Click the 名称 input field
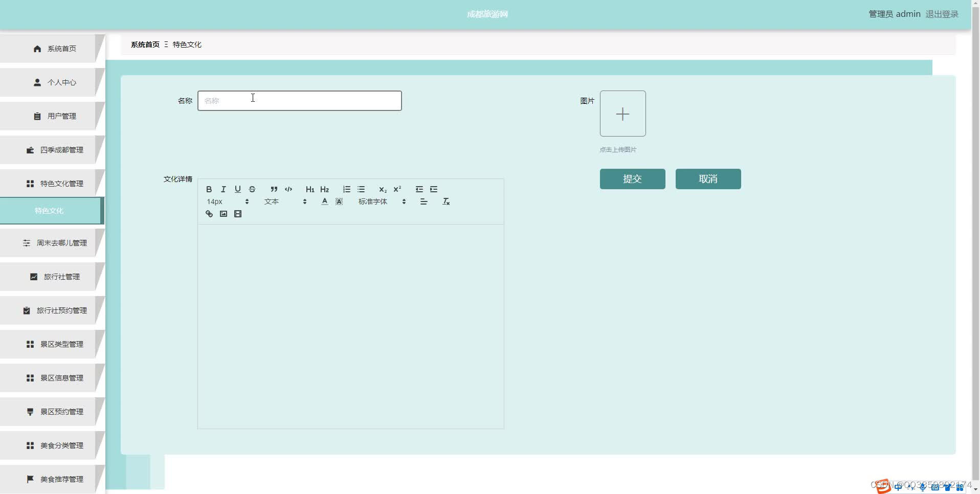The height and width of the screenshot is (494, 980). (x=300, y=101)
